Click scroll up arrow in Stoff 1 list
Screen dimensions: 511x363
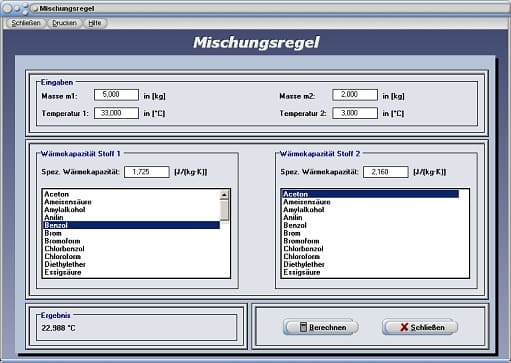[224, 195]
